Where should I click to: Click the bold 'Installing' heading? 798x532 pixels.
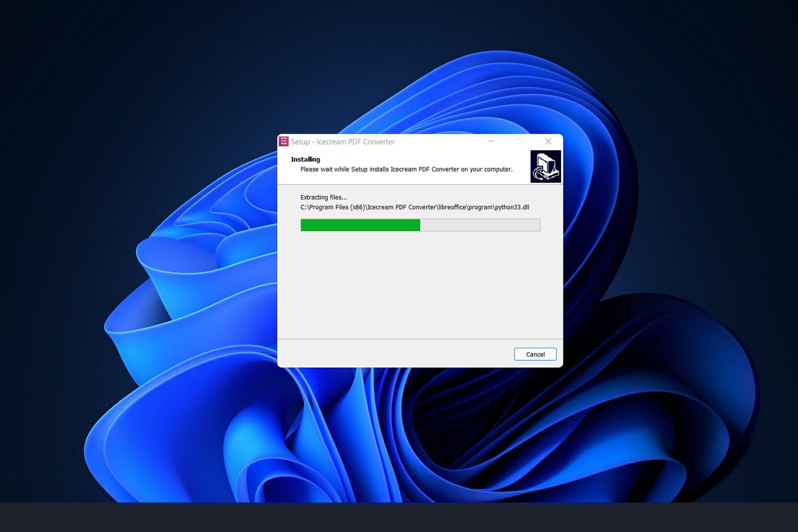305,159
